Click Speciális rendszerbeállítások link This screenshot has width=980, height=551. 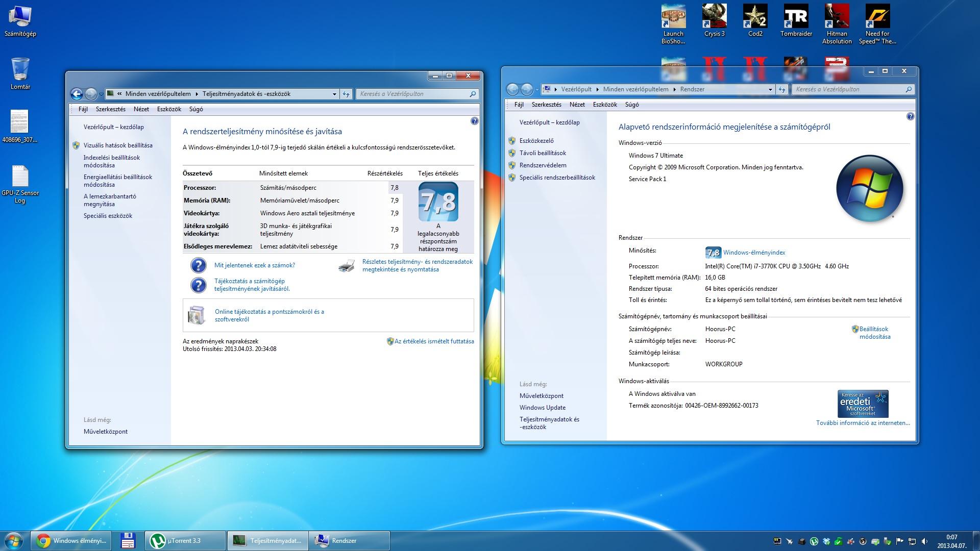tap(557, 178)
